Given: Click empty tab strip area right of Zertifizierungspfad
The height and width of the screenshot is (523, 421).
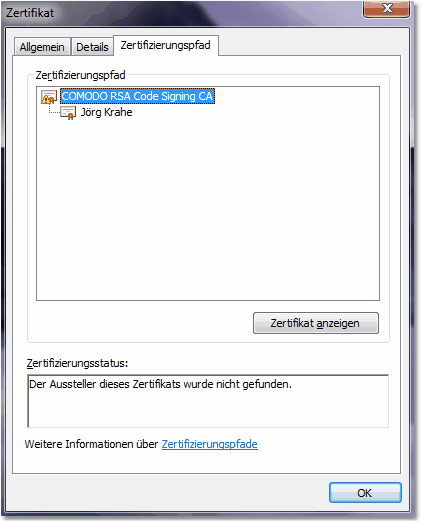Looking at the screenshot, I should click(x=309, y=45).
